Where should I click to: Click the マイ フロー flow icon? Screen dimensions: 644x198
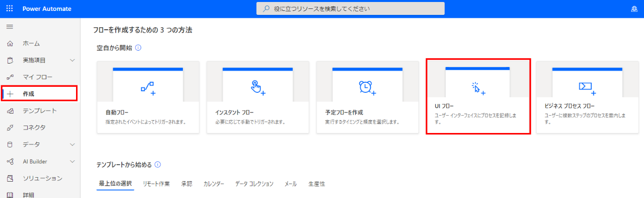tap(9, 77)
